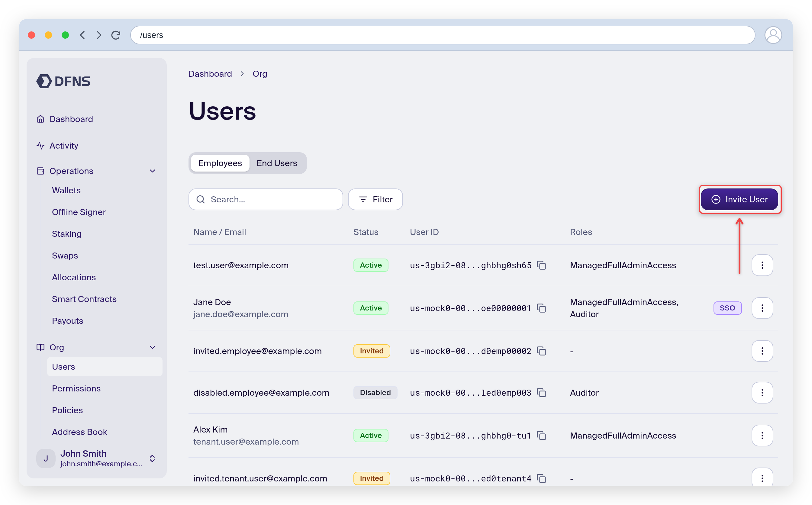Click the Roles column header
Image resolution: width=812 pixels, height=505 pixels.
tap(581, 232)
